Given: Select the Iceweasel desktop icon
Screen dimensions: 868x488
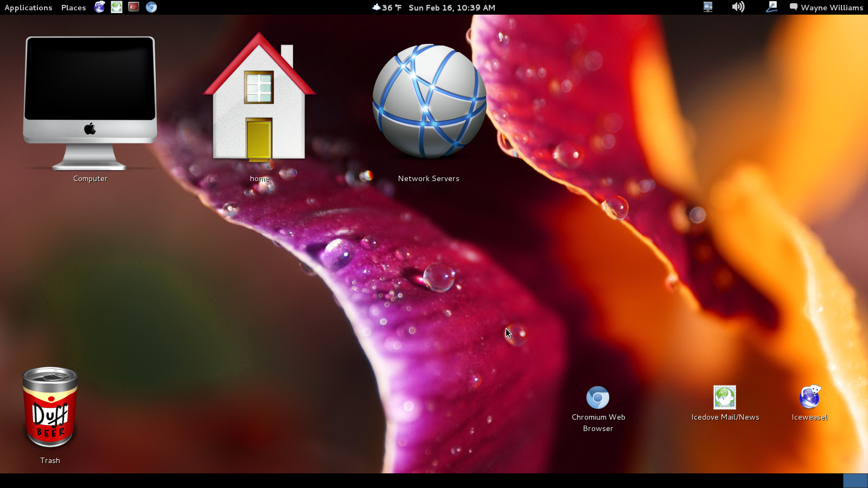Looking at the screenshot, I should (809, 397).
